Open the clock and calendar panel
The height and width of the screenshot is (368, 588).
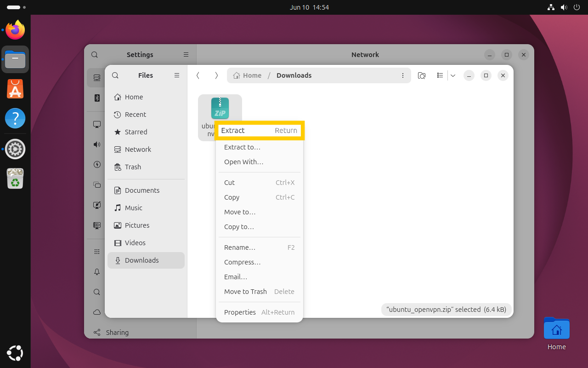tap(309, 7)
